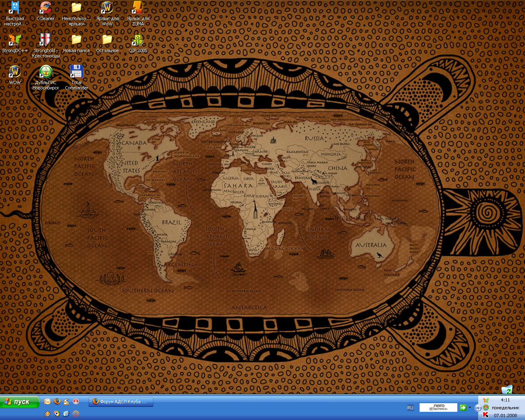Expand hidden system tray icons
Image resolution: width=525 pixels, height=420 pixels.
[x=478, y=408]
